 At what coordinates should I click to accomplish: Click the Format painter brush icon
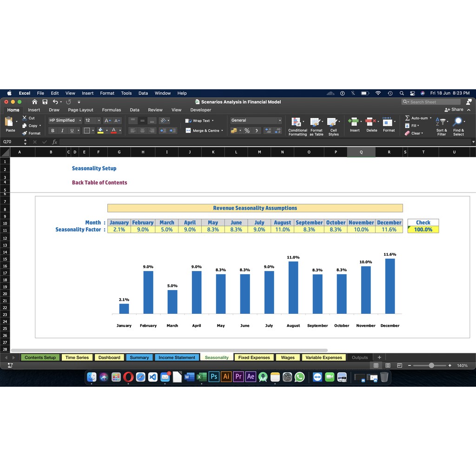[25, 133]
